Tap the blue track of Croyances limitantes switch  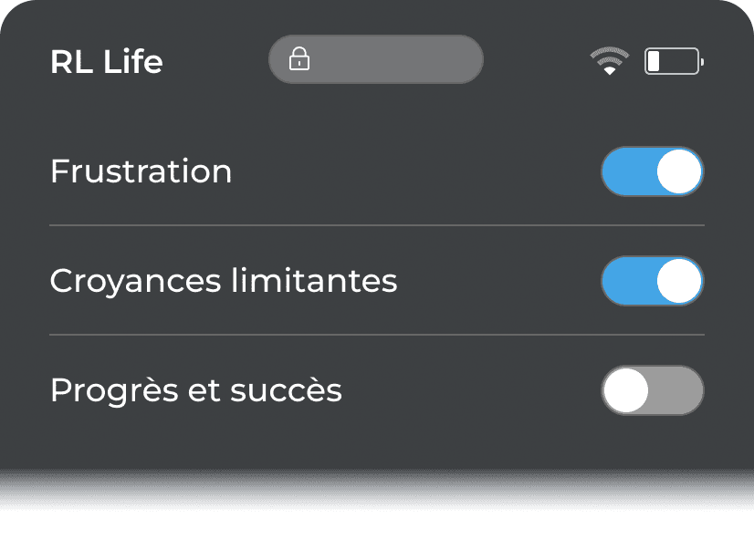tap(626, 281)
